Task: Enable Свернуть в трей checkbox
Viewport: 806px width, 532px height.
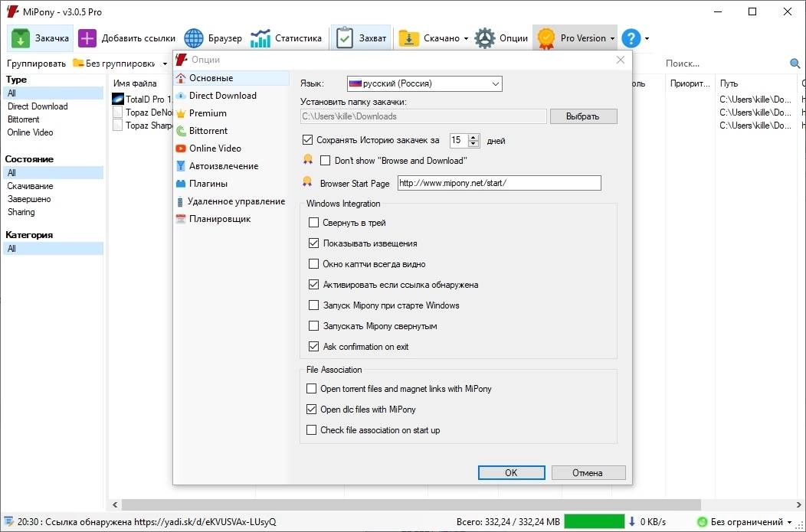Action: click(313, 222)
